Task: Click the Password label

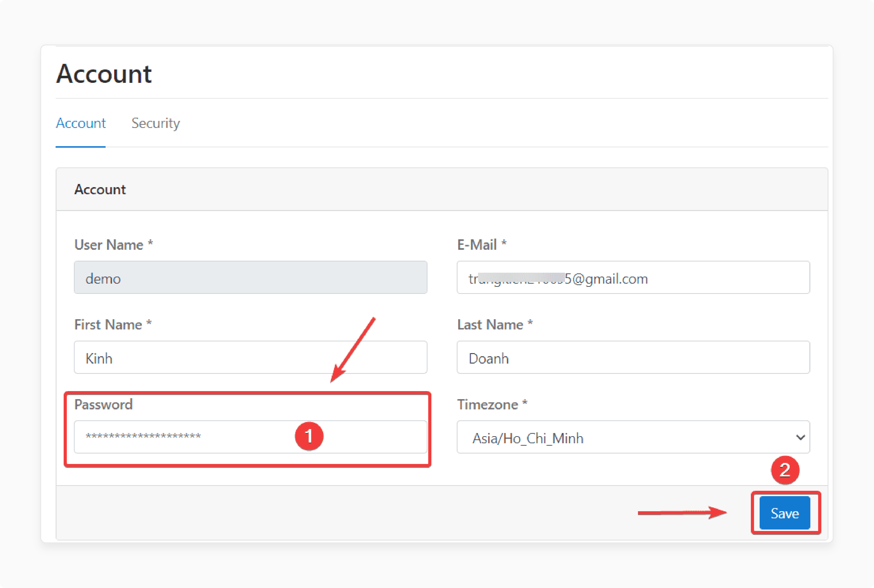Action: click(103, 404)
